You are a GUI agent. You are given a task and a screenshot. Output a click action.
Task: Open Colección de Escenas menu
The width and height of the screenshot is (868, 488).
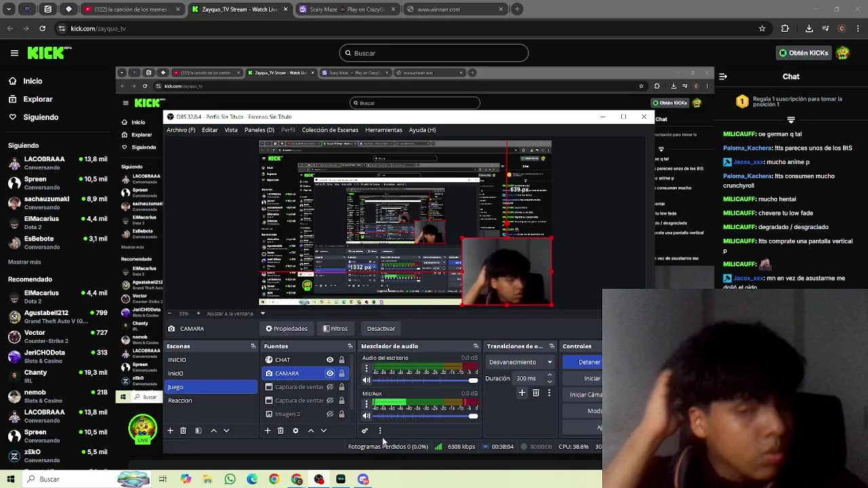coord(330,130)
